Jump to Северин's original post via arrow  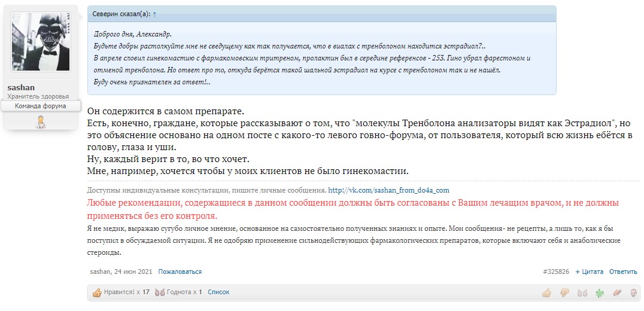[x=154, y=14]
